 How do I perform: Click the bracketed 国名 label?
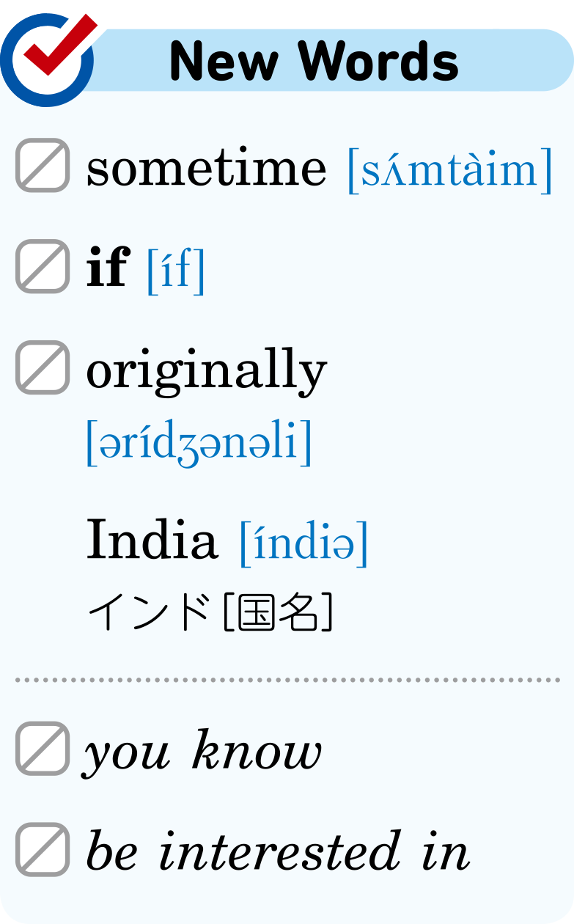278,613
